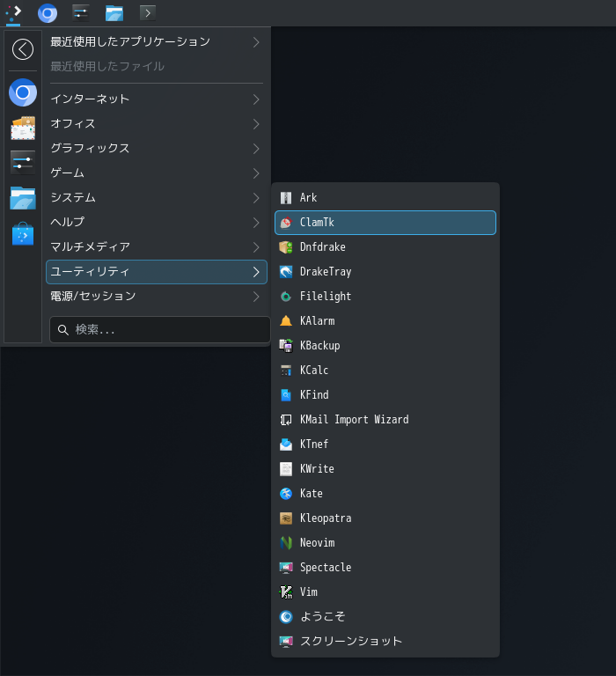Click the KTnef envelope icon

286,444
